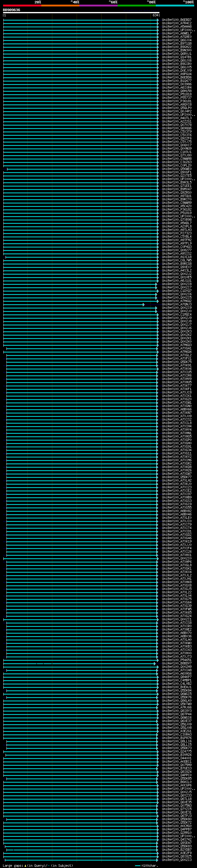This screenshot has height=868, width=197.
Task: Click the white query sequence ruler bar
Action: [81, 12]
